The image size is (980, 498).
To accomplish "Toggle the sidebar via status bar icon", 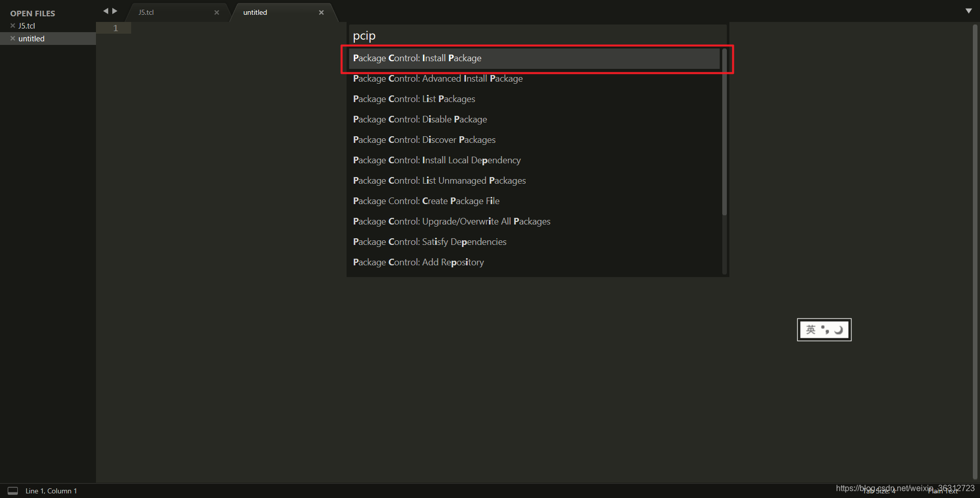I will [x=13, y=491].
